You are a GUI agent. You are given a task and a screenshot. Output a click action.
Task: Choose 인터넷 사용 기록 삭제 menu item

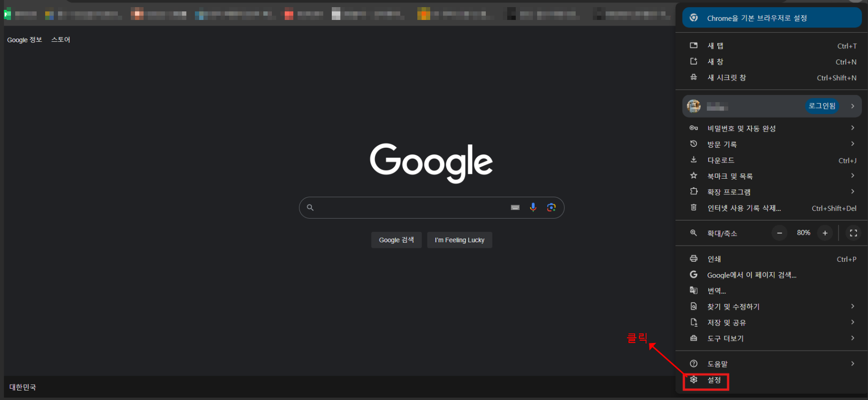tap(772, 208)
